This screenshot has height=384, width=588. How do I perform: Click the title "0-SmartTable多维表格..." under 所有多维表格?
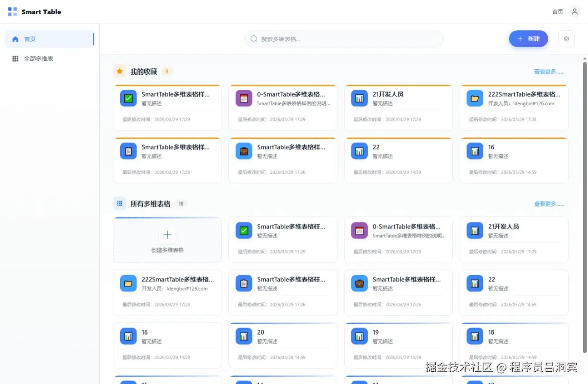click(x=407, y=227)
